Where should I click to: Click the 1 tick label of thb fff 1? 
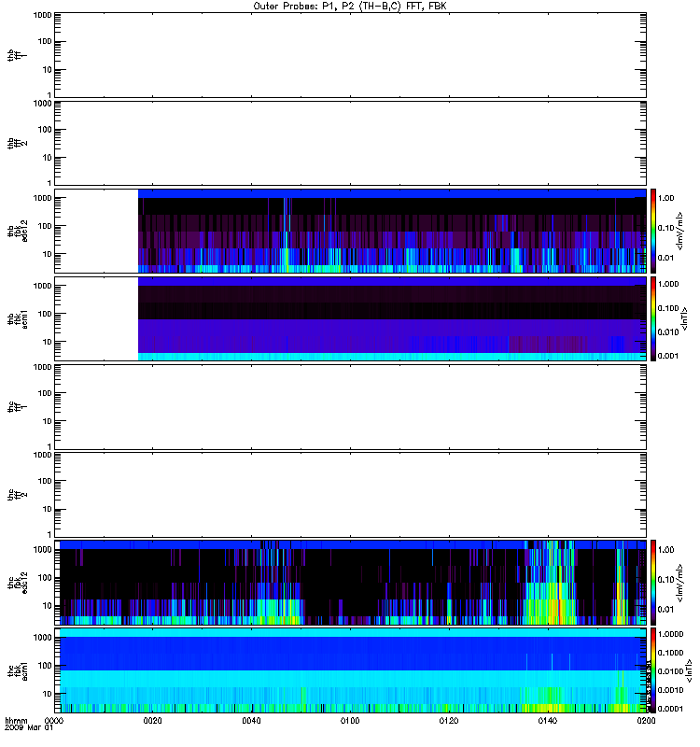(x=49, y=95)
